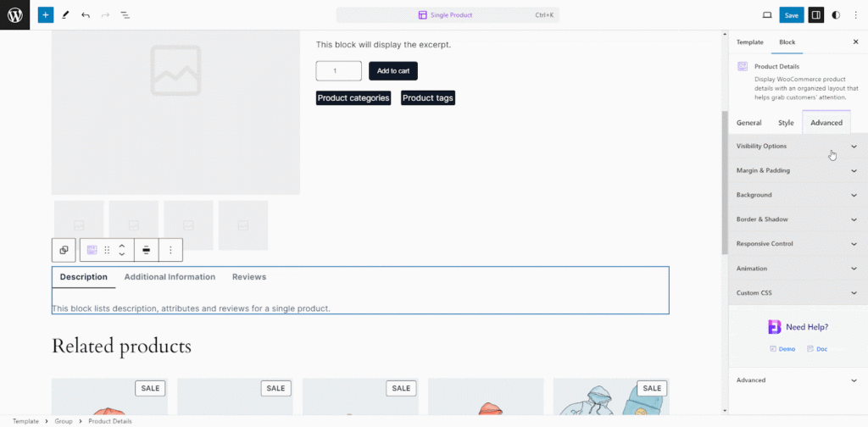The height and width of the screenshot is (427, 868).
Task: Open the Single Product command bar
Action: (x=448, y=15)
